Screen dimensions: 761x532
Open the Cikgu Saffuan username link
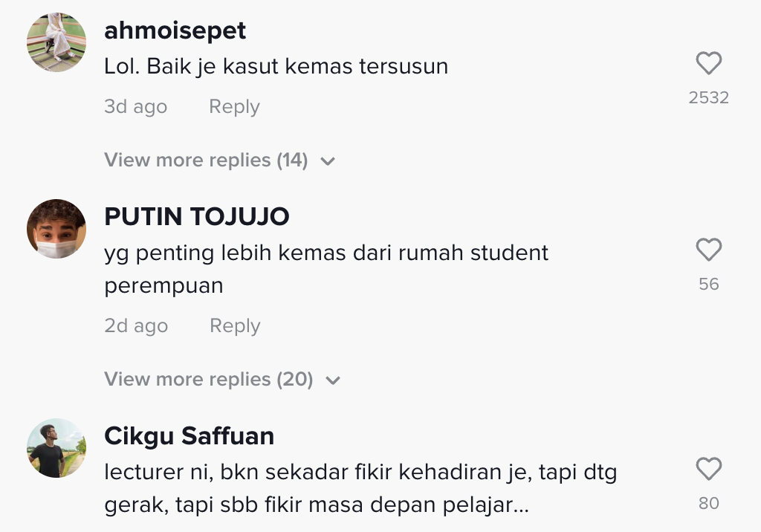(190, 436)
